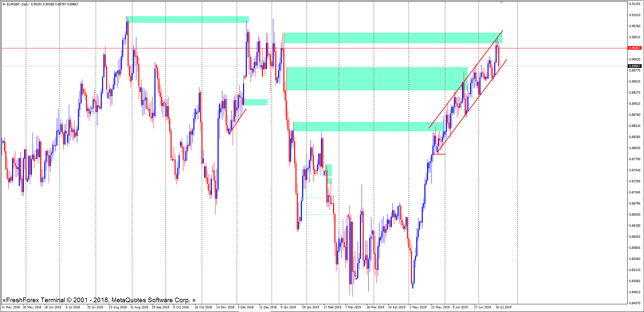644x312 pixels.
Task: Click the 11 May 2018 date label
Action: pyautogui.click(x=11, y=307)
